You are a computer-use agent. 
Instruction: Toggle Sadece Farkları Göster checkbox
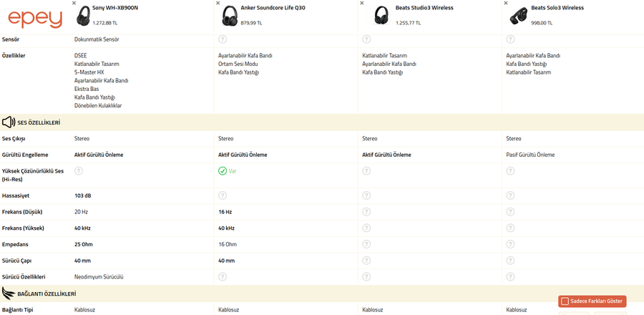coord(565,301)
